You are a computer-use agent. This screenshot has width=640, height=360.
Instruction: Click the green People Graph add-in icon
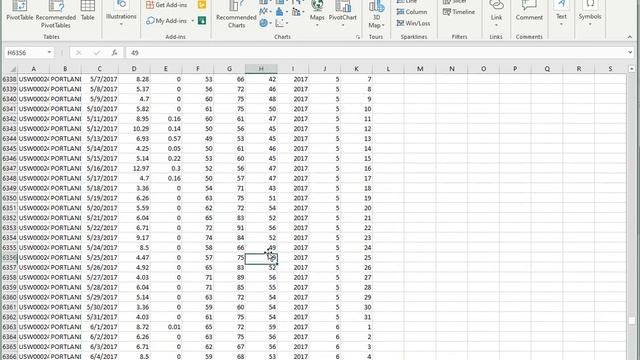(202, 20)
